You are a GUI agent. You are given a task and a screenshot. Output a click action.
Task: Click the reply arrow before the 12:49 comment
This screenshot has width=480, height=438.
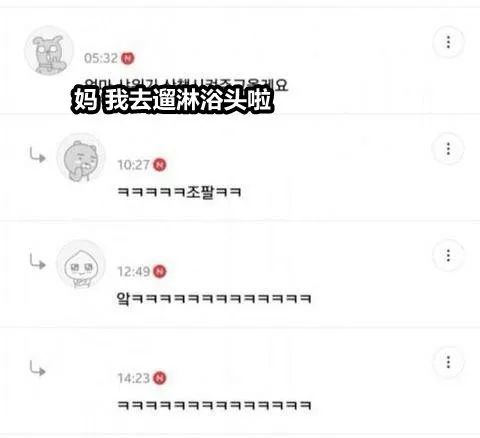37,262
